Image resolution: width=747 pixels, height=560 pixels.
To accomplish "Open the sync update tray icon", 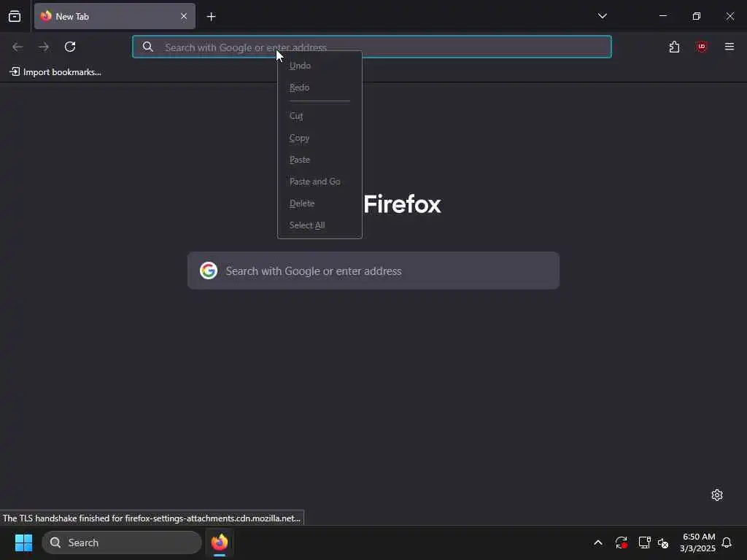I will 622,542.
